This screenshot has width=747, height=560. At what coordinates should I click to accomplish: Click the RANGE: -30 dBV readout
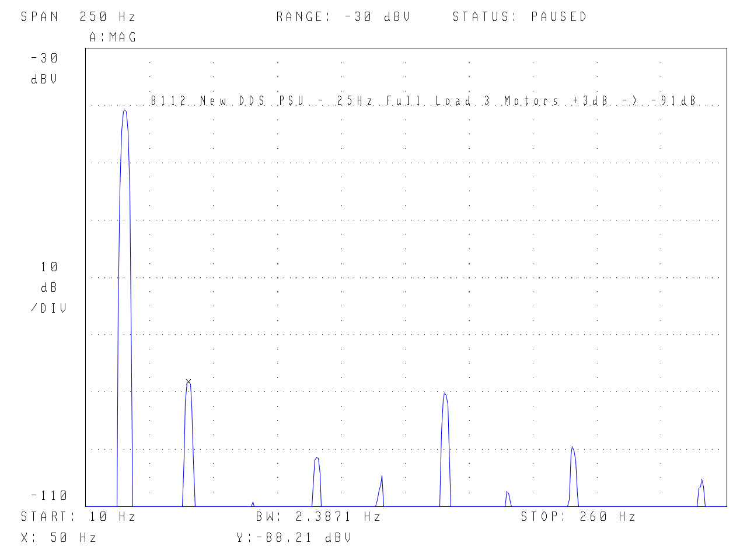[x=343, y=17]
